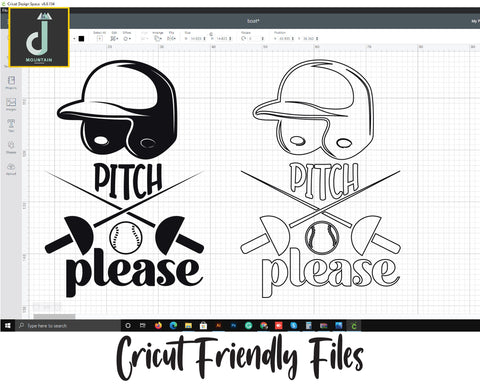Open the black fill color swatch
The width and height of the screenshot is (480, 384).
point(81,39)
